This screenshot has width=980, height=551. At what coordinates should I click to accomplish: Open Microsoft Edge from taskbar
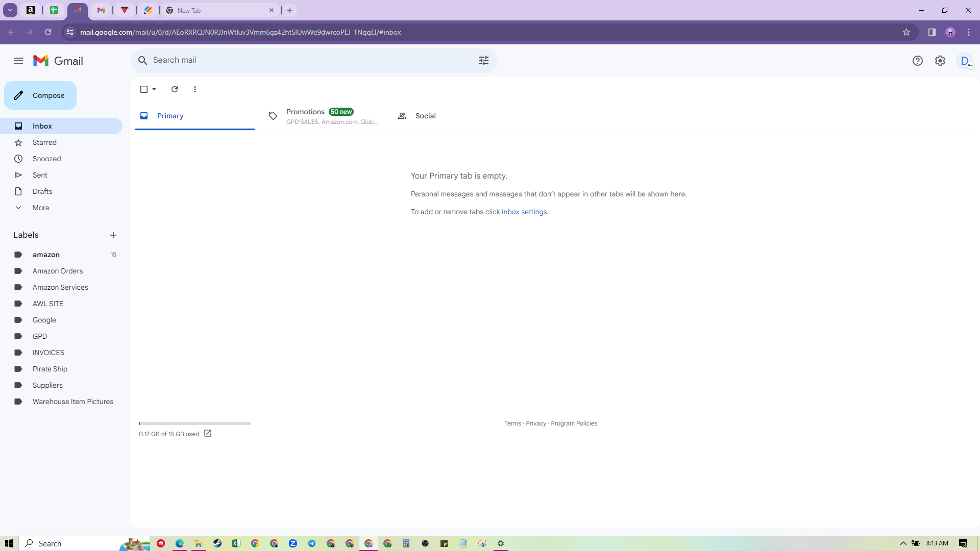180,543
